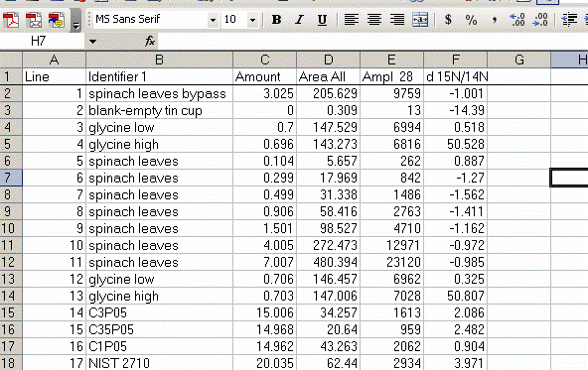Apply Comma style
The width and height of the screenshot is (588, 370).
[495, 20]
